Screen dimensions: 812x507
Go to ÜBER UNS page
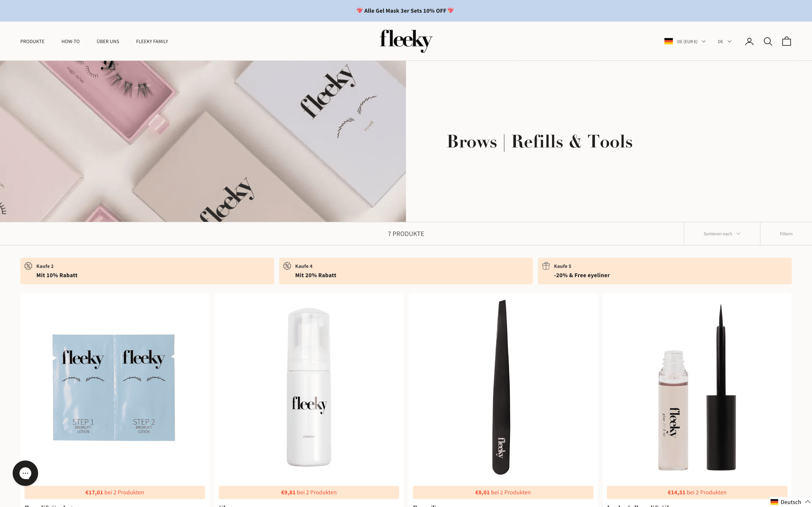pyautogui.click(x=108, y=41)
